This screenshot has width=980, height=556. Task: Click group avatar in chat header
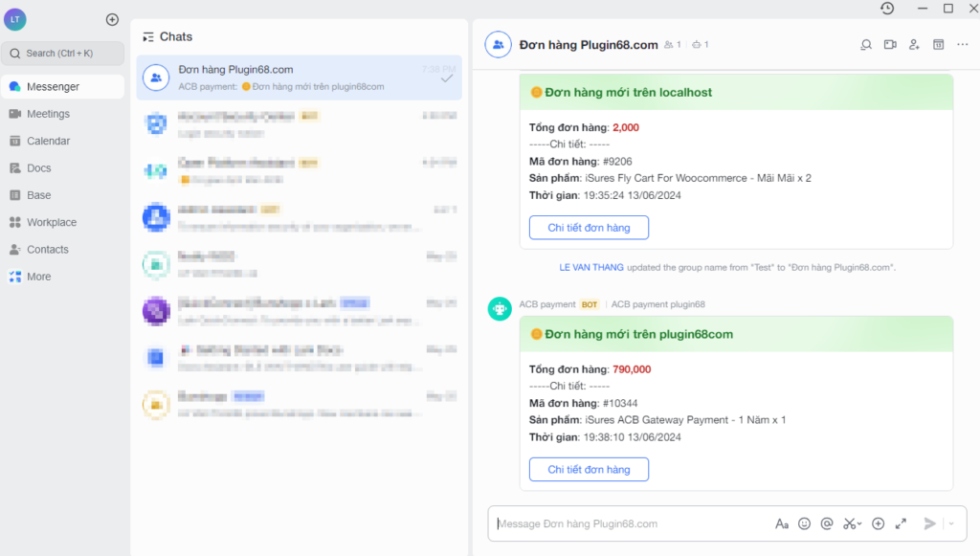click(x=498, y=45)
